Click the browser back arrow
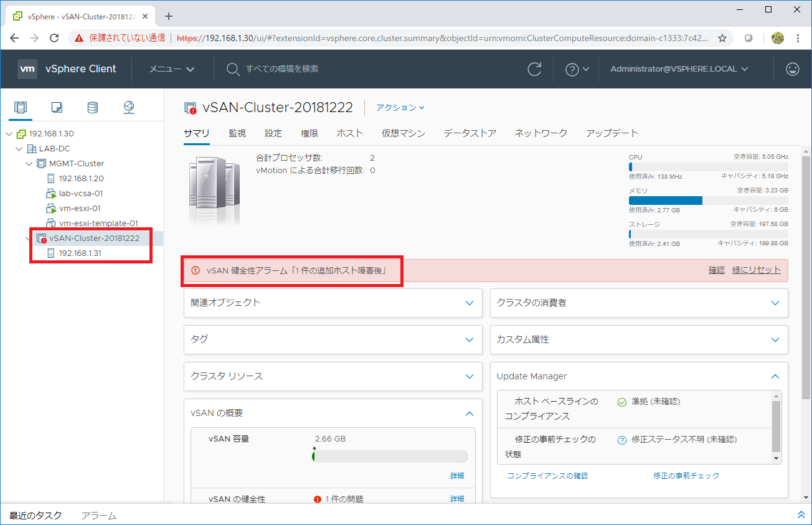Viewport: 812px width, 525px height. [x=14, y=38]
